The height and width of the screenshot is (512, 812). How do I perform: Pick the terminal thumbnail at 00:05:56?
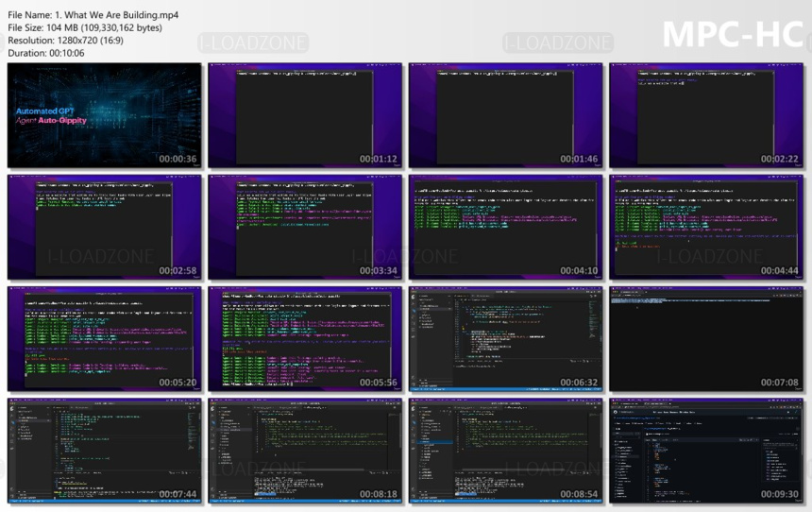(x=305, y=339)
